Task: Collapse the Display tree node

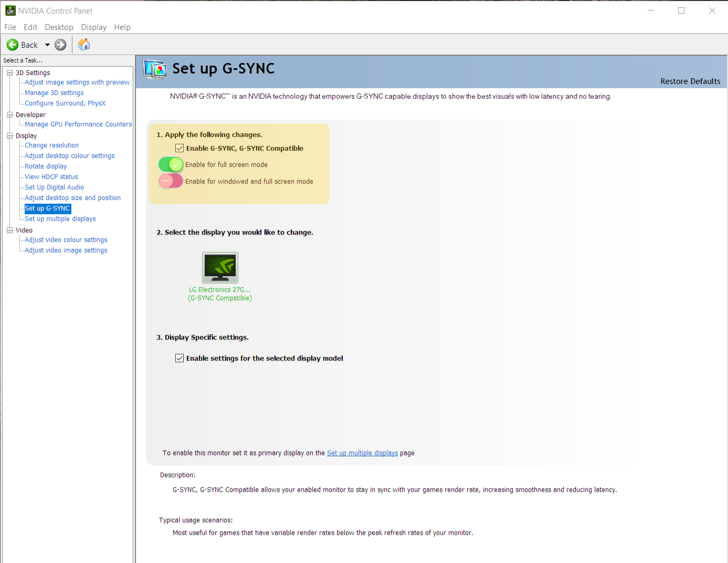Action: pos(9,136)
